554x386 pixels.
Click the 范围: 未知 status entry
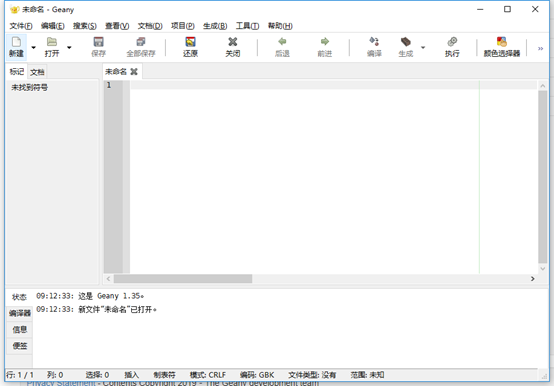[x=367, y=375]
